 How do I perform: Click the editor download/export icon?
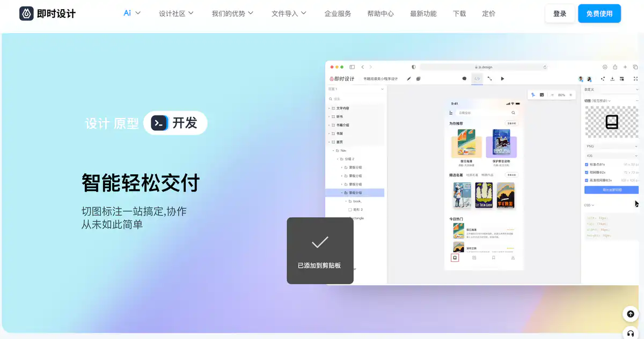coord(612,79)
